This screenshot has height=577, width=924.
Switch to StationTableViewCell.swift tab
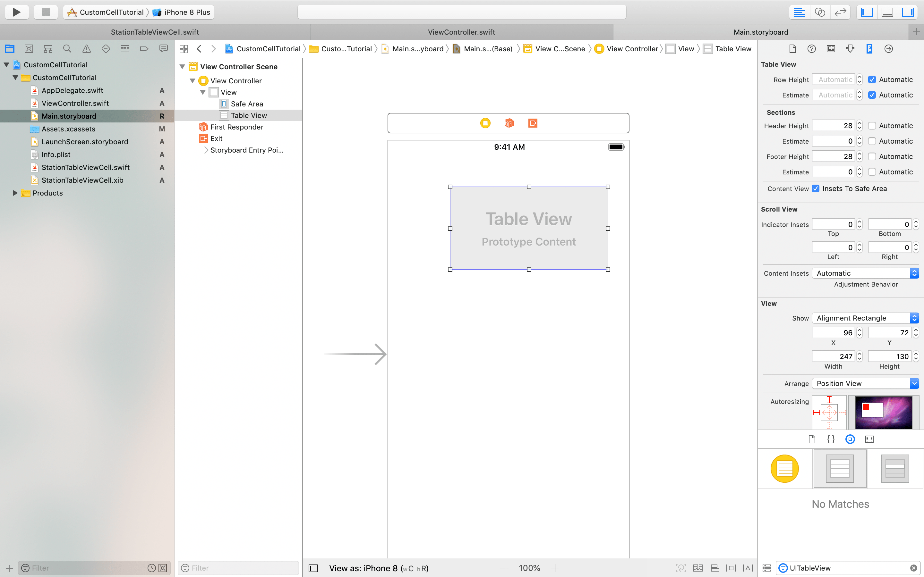click(155, 32)
